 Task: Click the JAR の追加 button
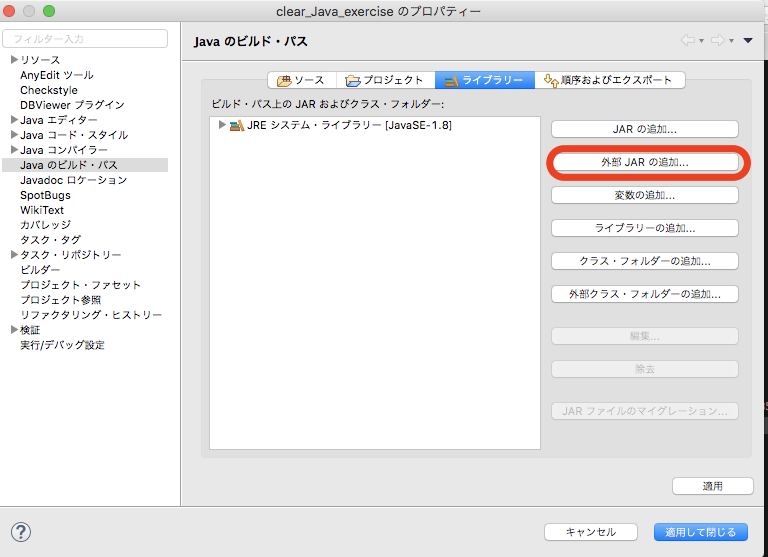coord(645,129)
